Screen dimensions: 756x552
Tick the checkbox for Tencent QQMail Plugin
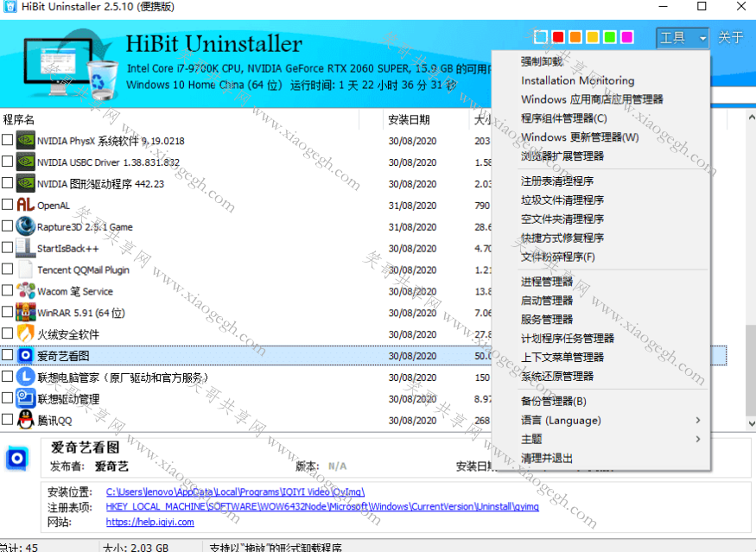pyautogui.click(x=7, y=269)
